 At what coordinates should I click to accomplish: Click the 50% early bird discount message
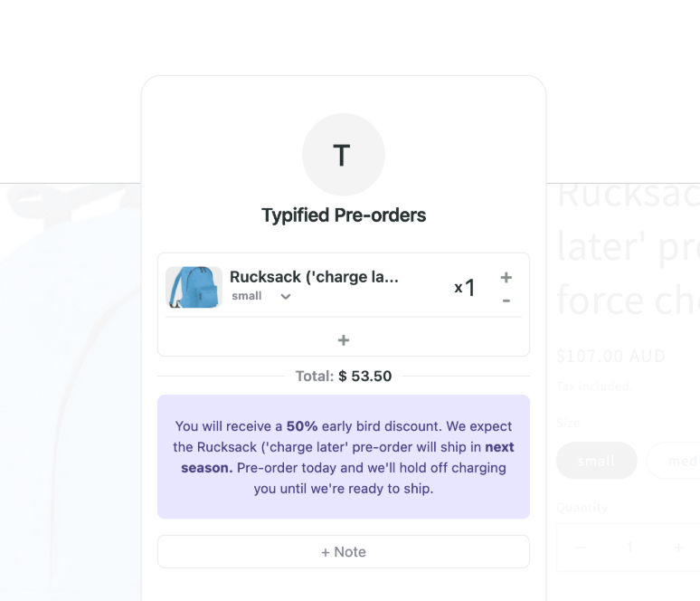point(344,457)
